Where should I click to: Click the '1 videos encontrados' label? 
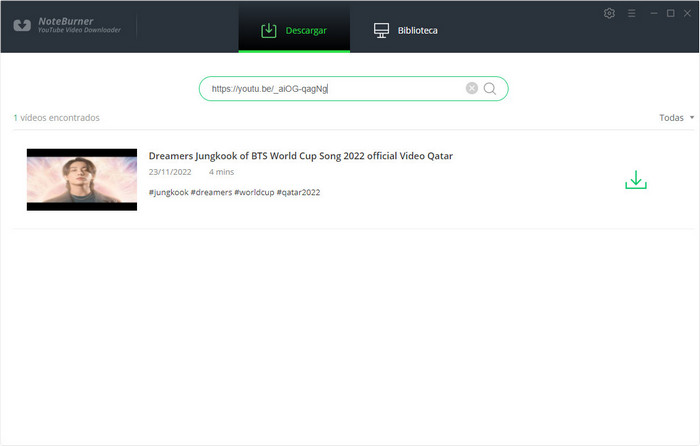(x=57, y=117)
